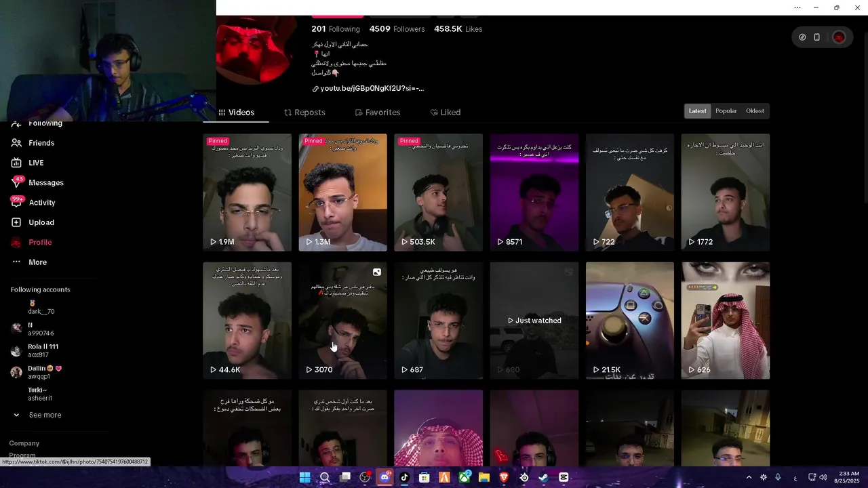The image size is (868, 488).
Task: Open Task View in the taskbar
Action: click(344, 477)
